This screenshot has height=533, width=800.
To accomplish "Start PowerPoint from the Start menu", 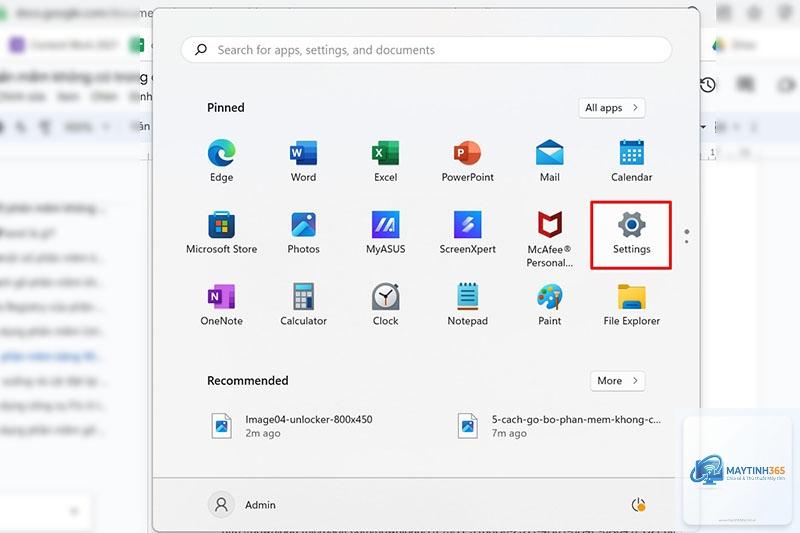I will (x=467, y=161).
